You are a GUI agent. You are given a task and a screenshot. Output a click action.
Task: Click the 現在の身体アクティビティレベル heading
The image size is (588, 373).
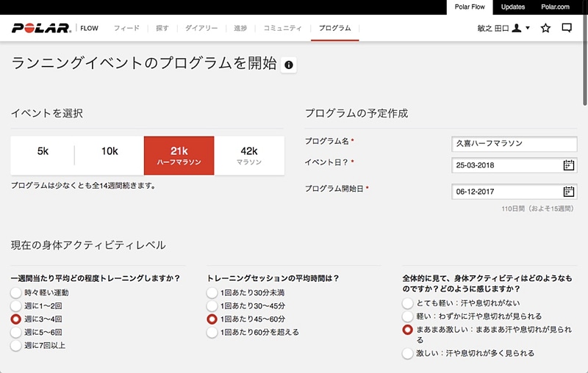tap(88, 245)
